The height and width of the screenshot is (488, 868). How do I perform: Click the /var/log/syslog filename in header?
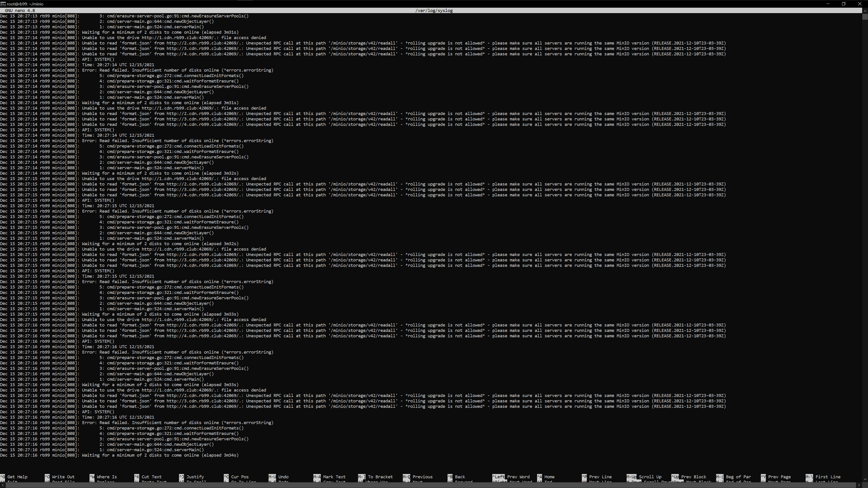(x=434, y=10)
